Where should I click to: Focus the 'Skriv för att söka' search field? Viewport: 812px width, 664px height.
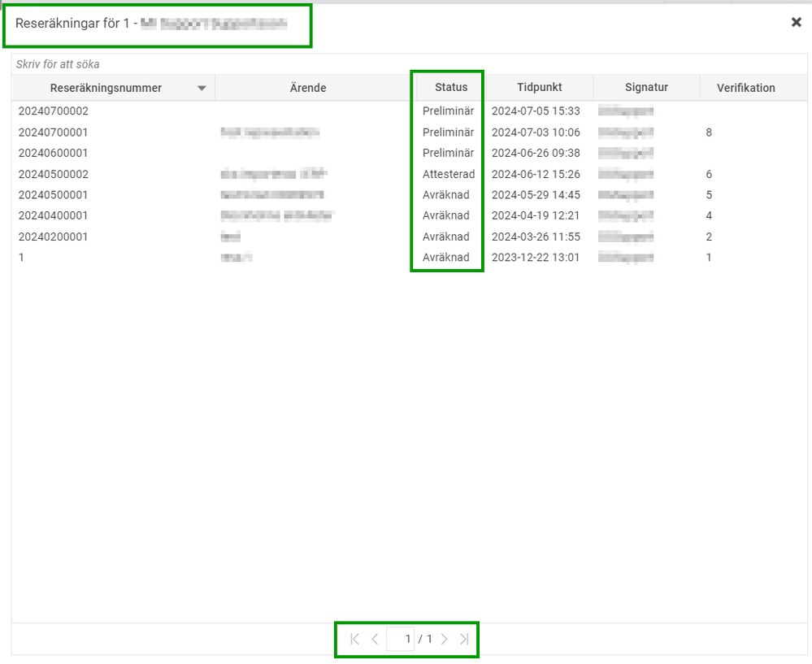[409, 64]
